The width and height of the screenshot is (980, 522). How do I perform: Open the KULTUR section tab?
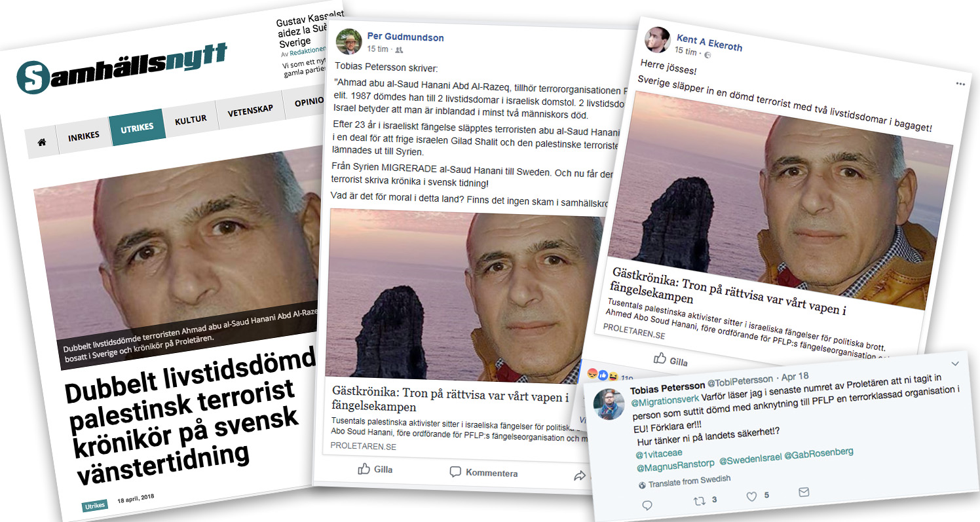tap(191, 119)
